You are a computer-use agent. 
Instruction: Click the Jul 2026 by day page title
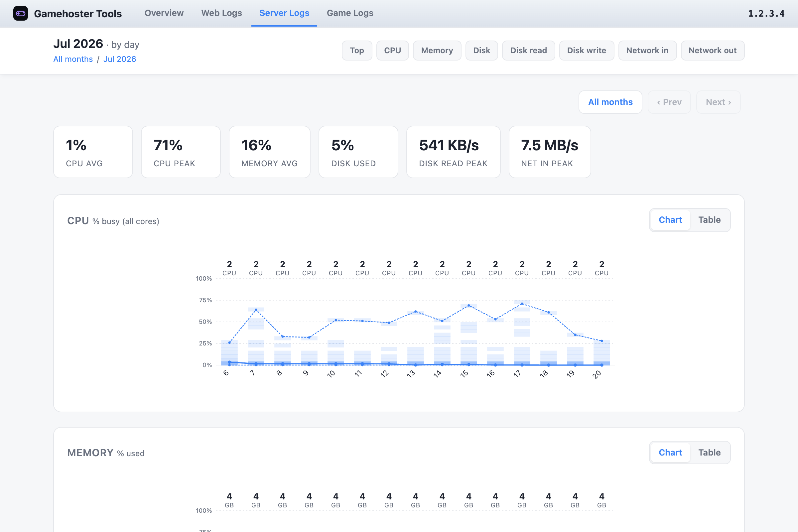tap(96, 44)
